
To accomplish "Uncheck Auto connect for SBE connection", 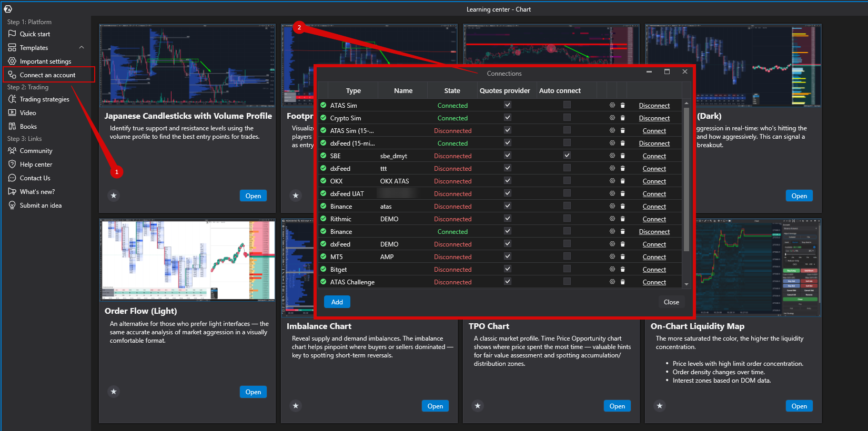I will pos(567,155).
